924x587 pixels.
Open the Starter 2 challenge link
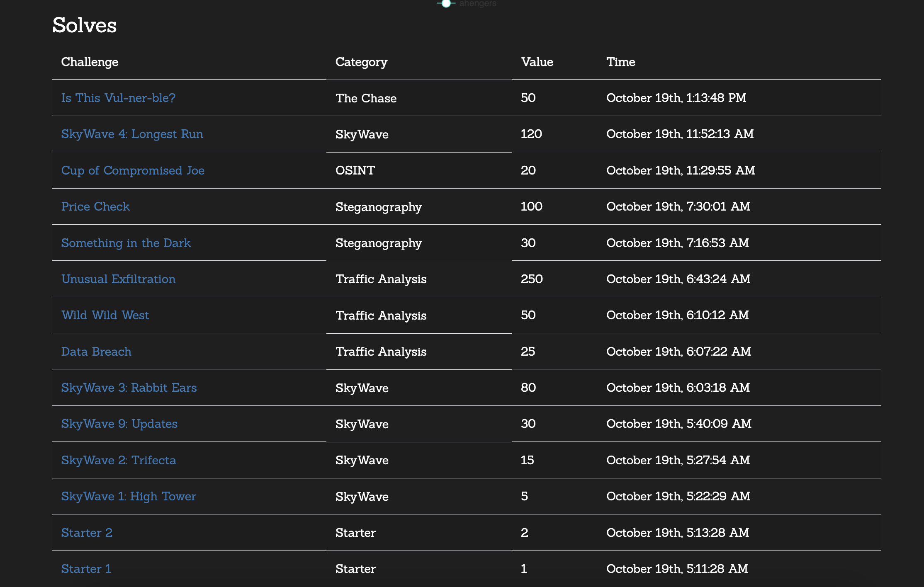coord(87,533)
